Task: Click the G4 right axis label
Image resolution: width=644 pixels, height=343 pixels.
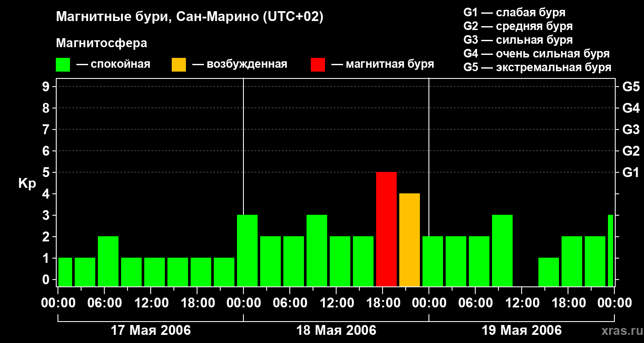Action: pyautogui.click(x=631, y=108)
